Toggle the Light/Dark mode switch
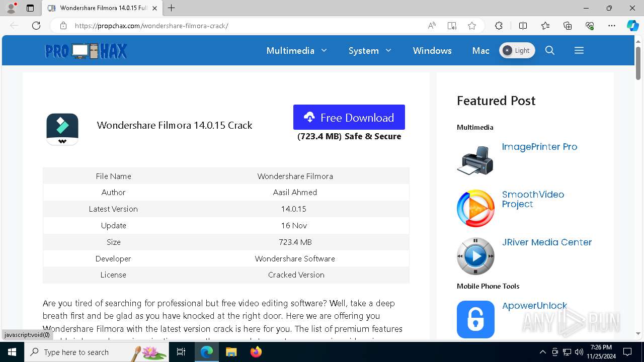Screen dimensions: 644x362 [x=517, y=50]
